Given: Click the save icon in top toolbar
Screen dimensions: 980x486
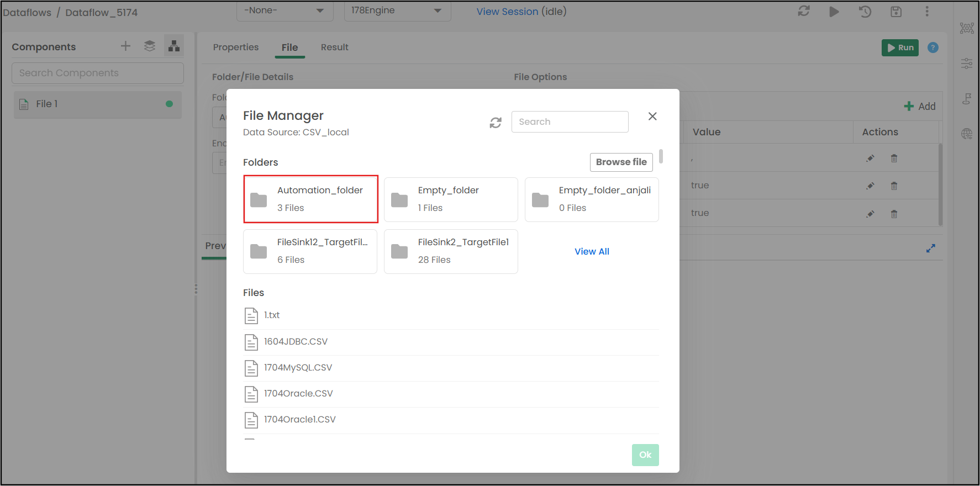Looking at the screenshot, I should 895,12.
